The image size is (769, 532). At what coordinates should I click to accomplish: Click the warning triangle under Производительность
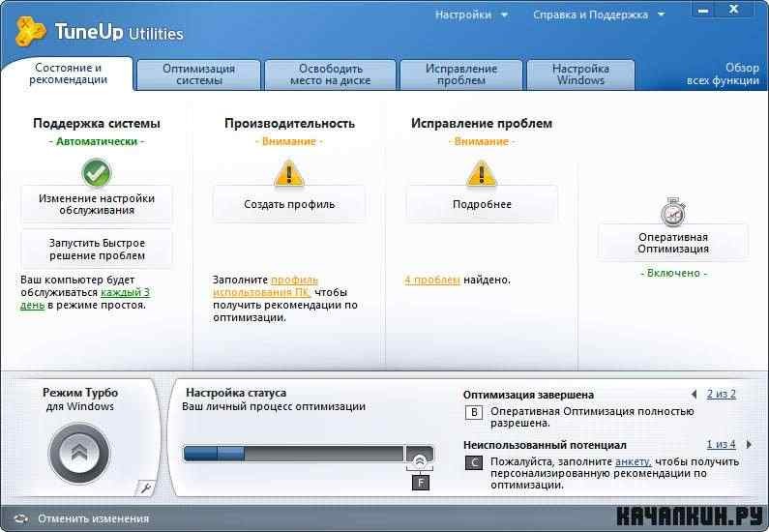(289, 173)
